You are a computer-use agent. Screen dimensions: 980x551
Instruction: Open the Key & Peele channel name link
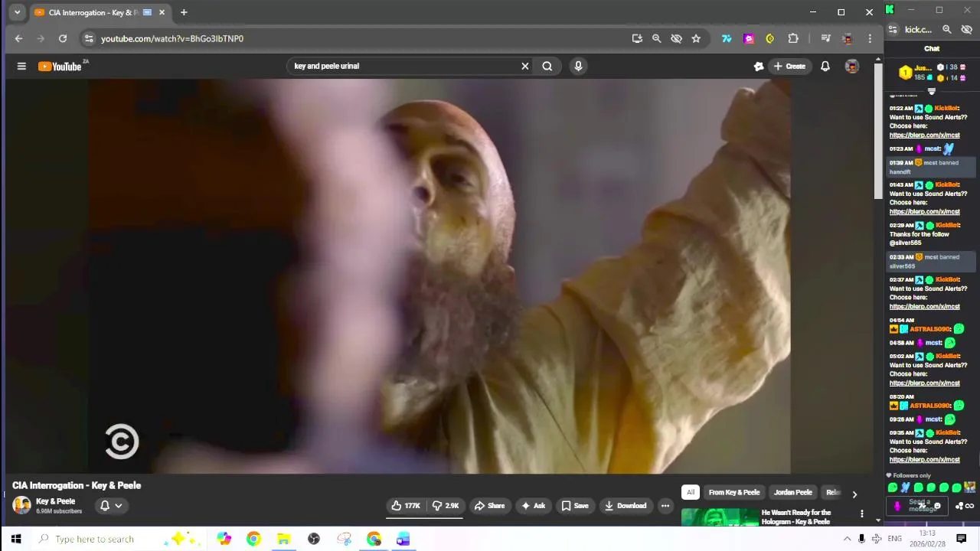55,501
